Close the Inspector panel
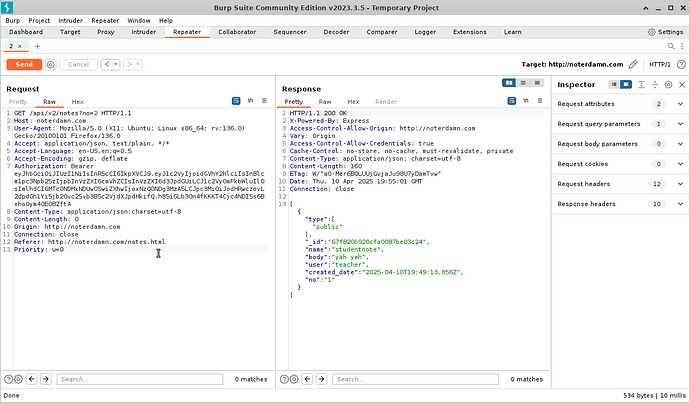Image resolution: width=690 pixels, height=403 pixels. pyautogui.click(x=682, y=84)
